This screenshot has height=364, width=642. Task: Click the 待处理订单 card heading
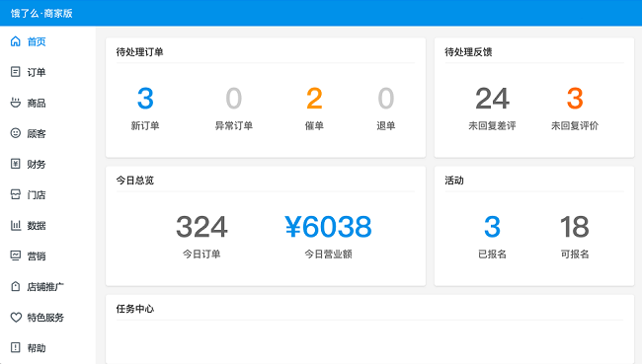139,52
